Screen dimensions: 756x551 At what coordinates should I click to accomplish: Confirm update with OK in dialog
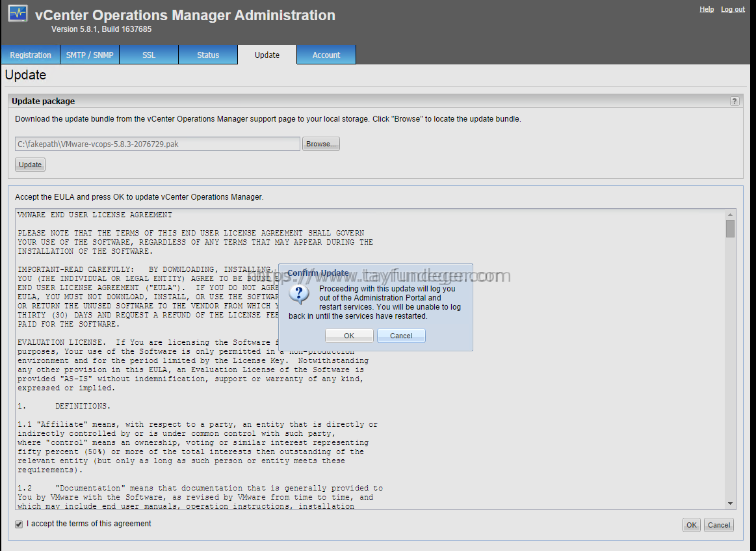pos(349,336)
